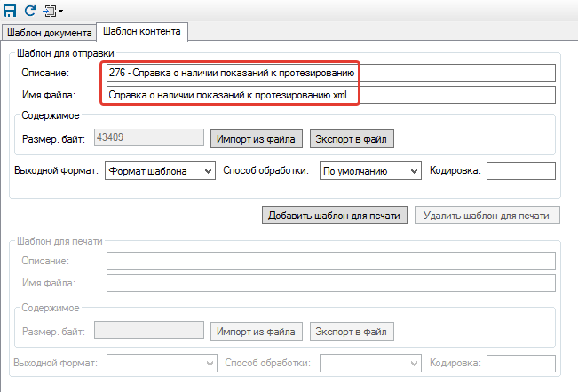Click the Описание field under Шаблон для отправки
The image size is (578, 392).
point(330,73)
